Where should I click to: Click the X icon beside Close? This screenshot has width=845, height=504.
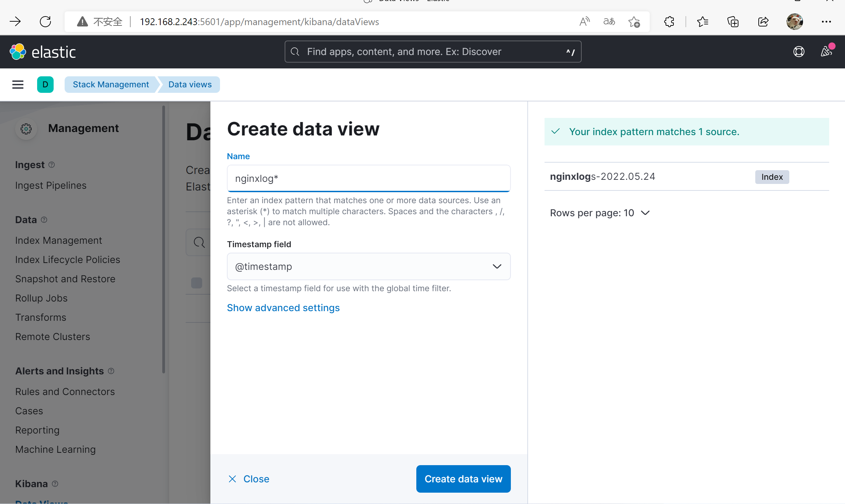pyautogui.click(x=232, y=479)
